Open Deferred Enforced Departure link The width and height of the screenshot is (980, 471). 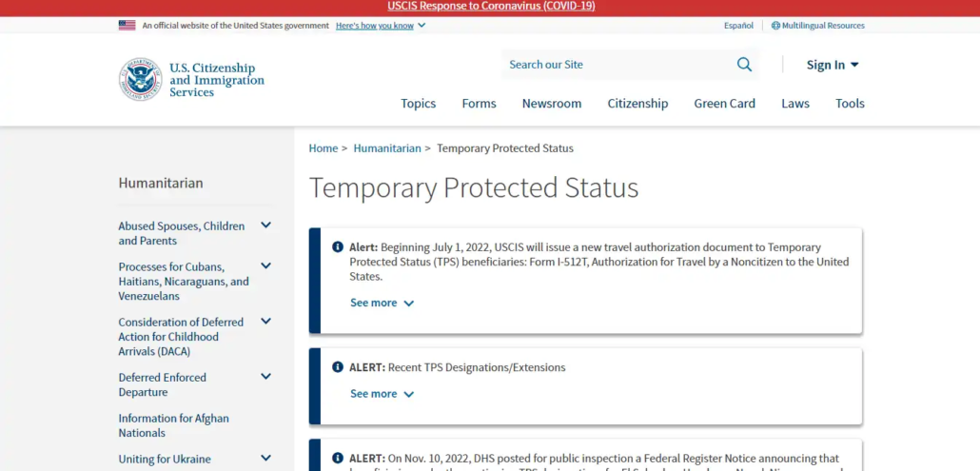(163, 384)
